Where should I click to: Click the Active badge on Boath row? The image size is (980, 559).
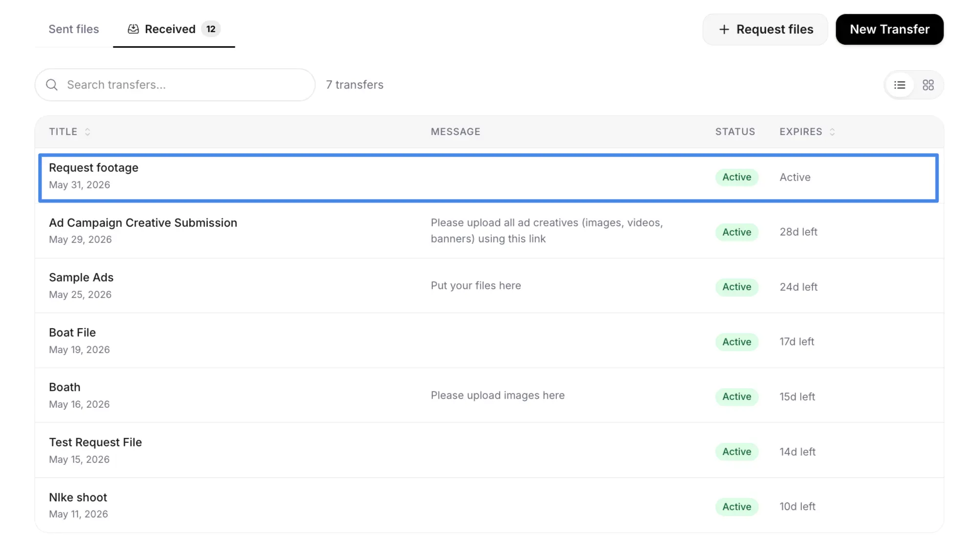(736, 397)
